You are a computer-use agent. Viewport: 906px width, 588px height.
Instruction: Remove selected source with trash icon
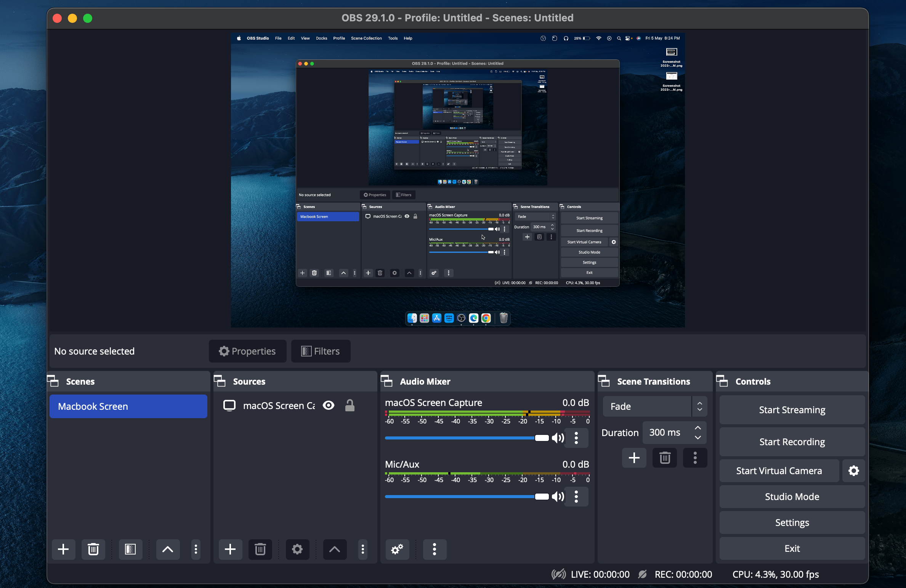point(260,549)
